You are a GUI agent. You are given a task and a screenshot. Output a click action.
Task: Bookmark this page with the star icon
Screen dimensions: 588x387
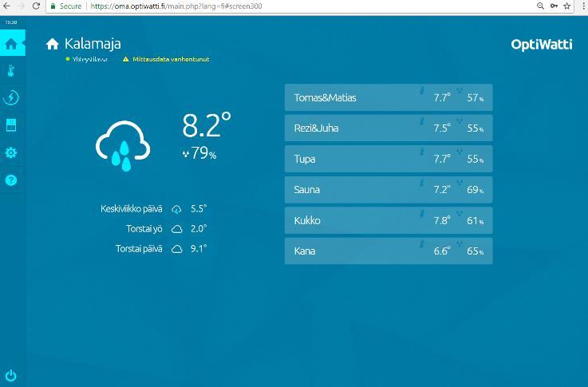coord(567,6)
